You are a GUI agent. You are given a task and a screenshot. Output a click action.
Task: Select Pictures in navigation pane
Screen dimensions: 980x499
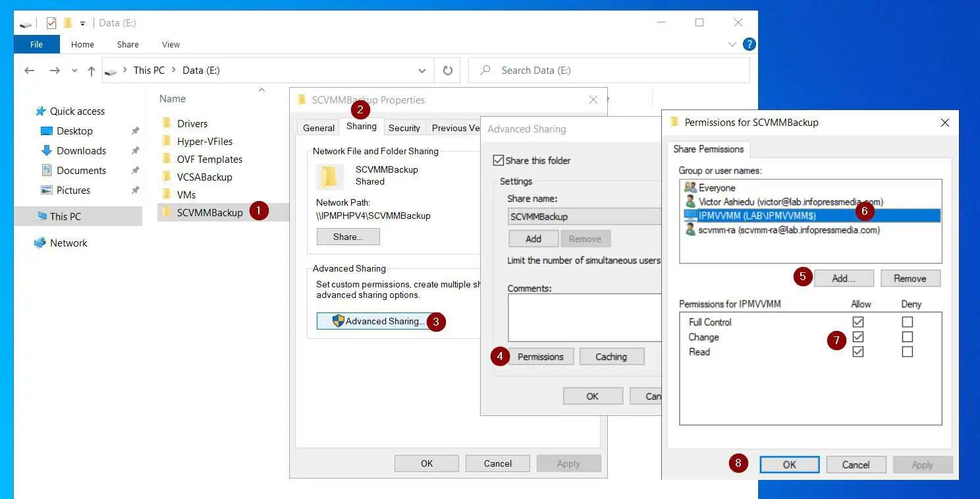73,190
